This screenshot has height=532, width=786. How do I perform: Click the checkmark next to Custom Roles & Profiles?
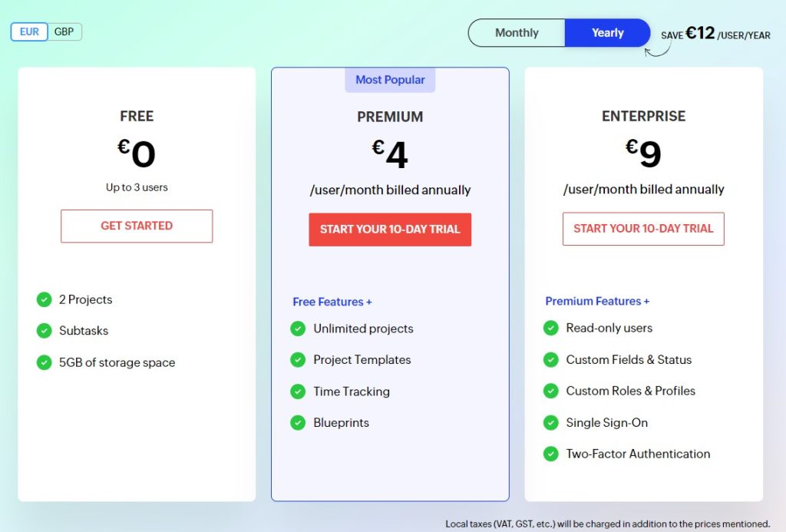(551, 391)
